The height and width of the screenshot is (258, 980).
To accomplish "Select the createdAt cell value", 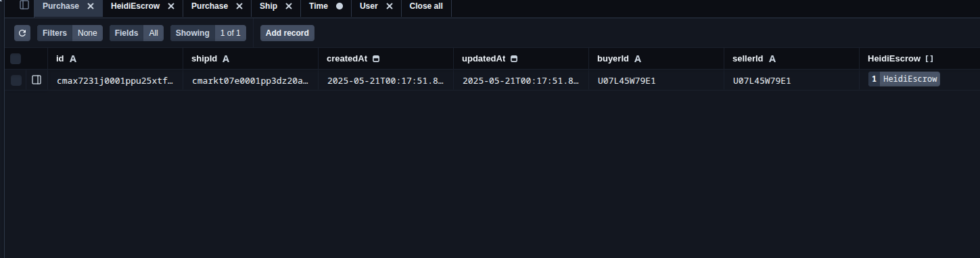I will pyautogui.click(x=386, y=80).
